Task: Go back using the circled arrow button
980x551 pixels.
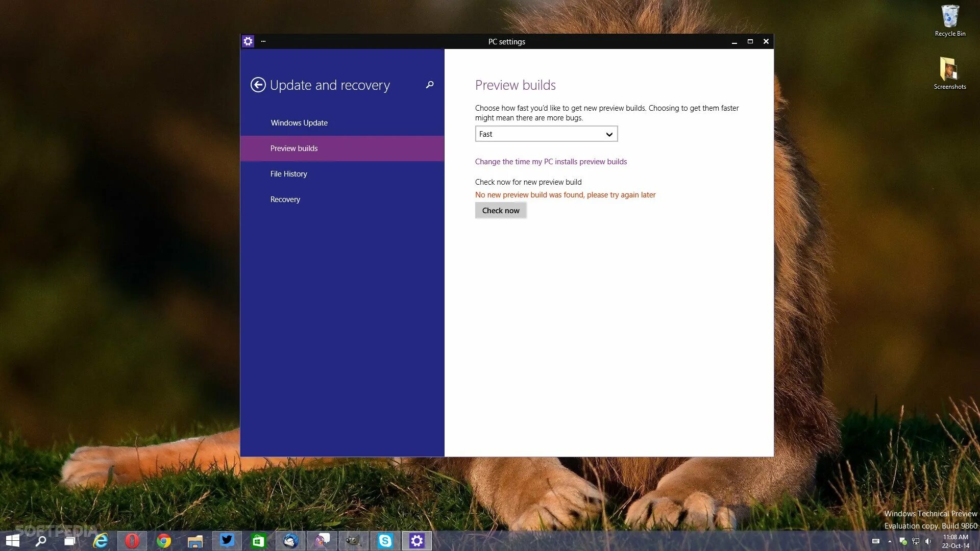Action: point(258,85)
